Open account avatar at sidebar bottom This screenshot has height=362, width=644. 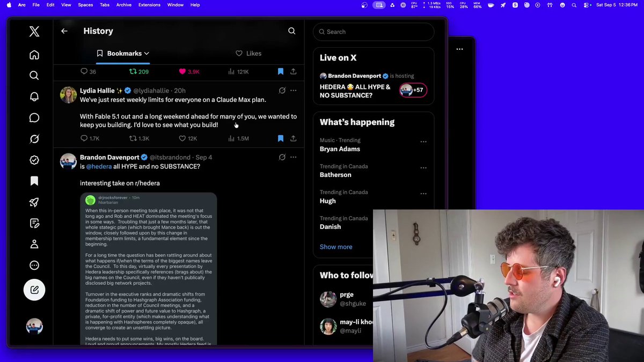pyautogui.click(x=34, y=326)
